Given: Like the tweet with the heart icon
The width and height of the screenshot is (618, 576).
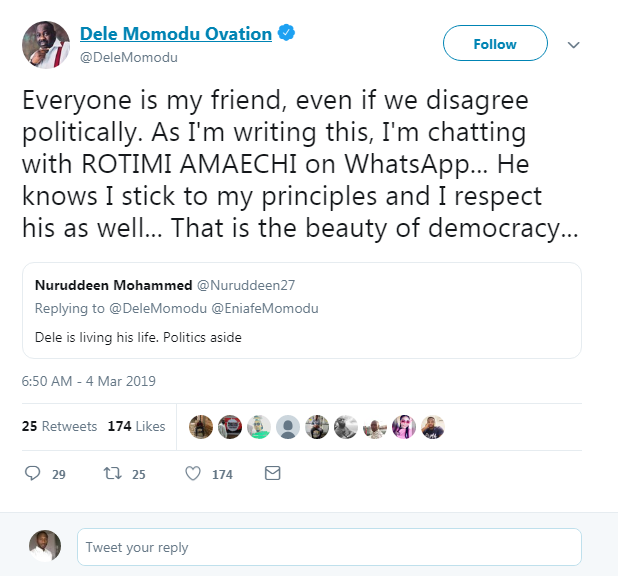Looking at the screenshot, I should pos(194,473).
